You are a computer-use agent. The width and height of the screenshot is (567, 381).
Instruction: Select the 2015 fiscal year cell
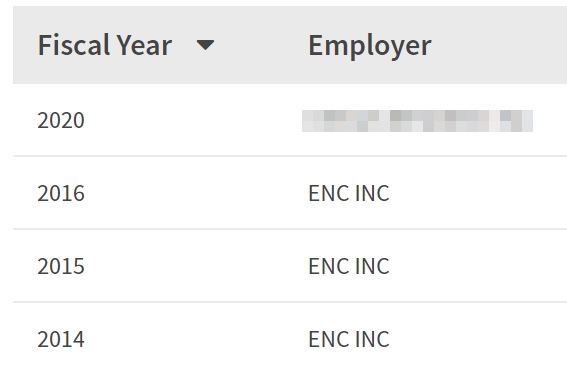click(x=61, y=266)
